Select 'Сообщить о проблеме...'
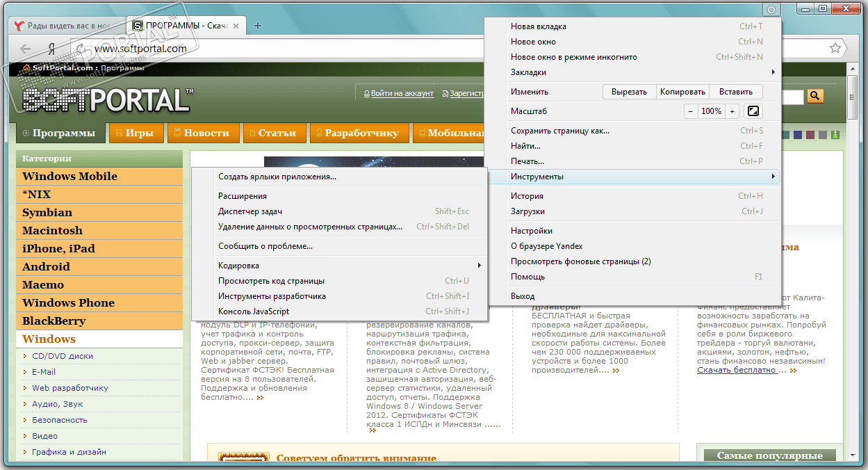 [x=339, y=246]
